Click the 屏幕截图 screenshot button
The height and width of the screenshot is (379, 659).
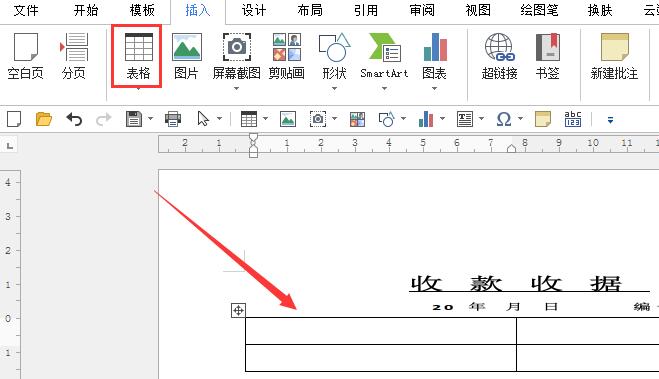tap(237, 56)
